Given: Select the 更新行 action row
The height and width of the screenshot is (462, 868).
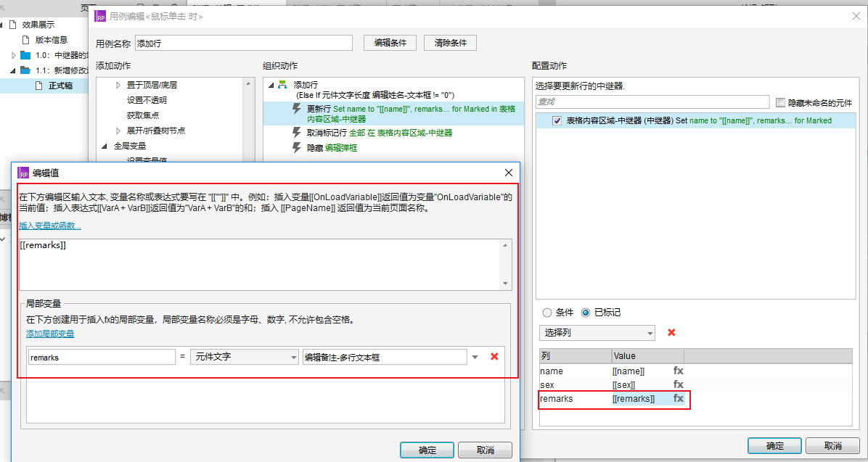Looking at the screenshot, I should [393, 113].
